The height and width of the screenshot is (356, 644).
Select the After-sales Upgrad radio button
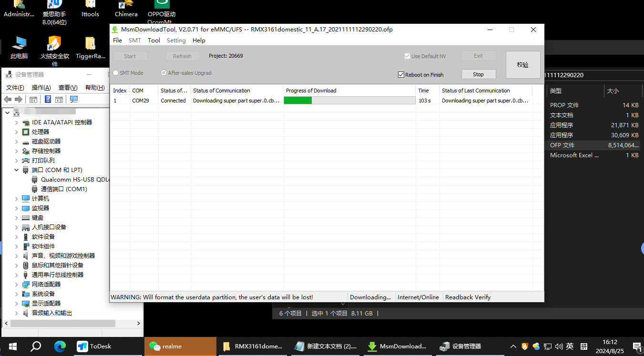coord(164,73)
